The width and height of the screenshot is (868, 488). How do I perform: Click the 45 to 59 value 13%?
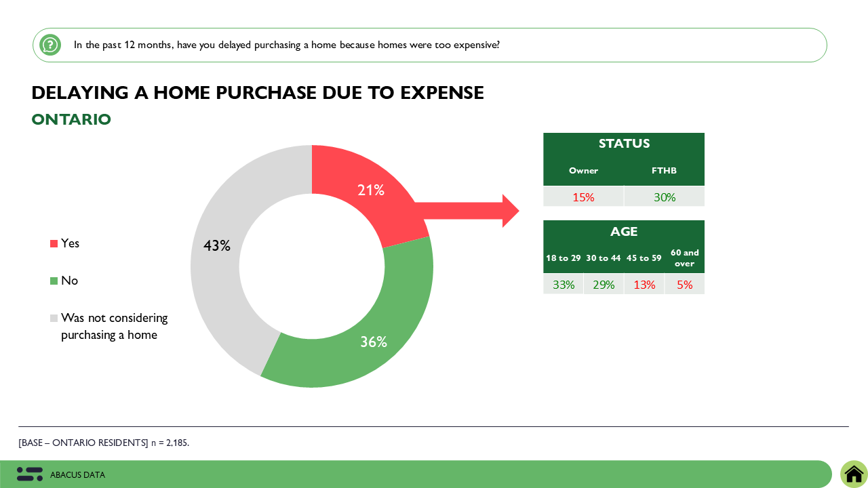pos(644,285)
